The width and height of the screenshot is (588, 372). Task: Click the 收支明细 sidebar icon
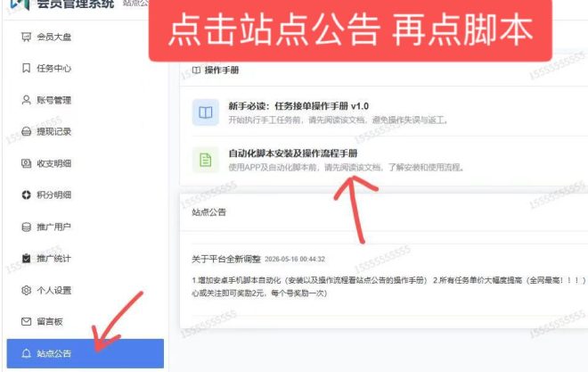(26, 163)
